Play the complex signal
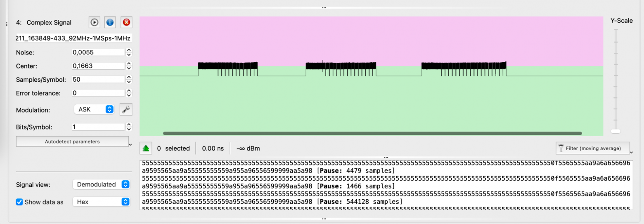The height and width of the screenshot is (224, 644). (x=94, y=22)
